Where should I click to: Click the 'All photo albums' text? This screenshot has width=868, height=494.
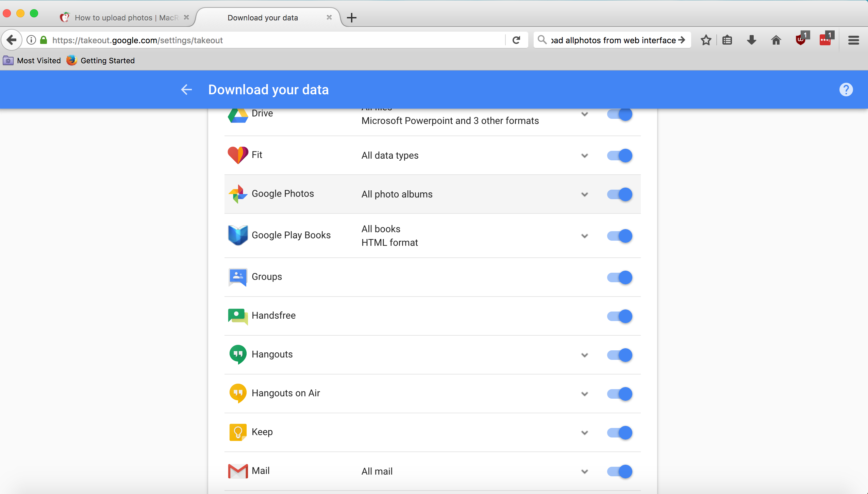[397, 194]
